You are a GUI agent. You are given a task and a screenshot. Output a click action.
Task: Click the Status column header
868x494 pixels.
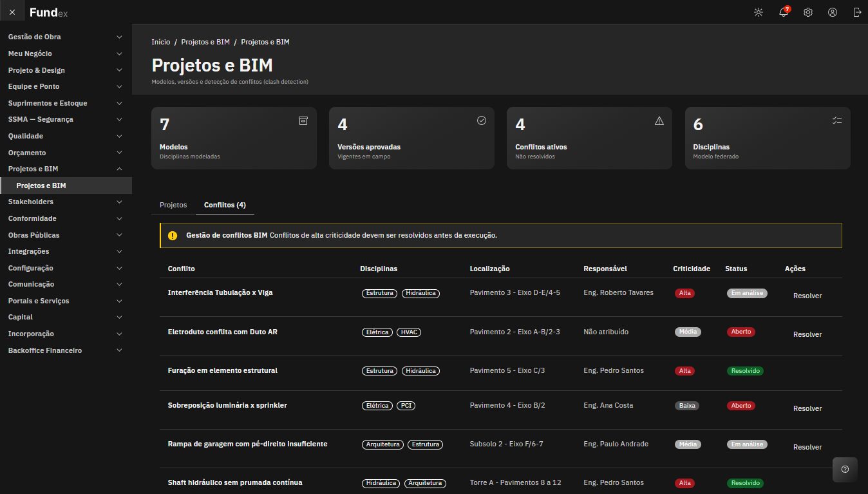(736, 269)
